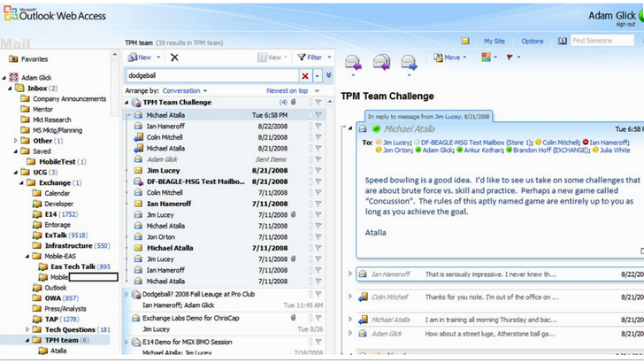
Task: Expand search options double chevron
Action: (328, 75)
